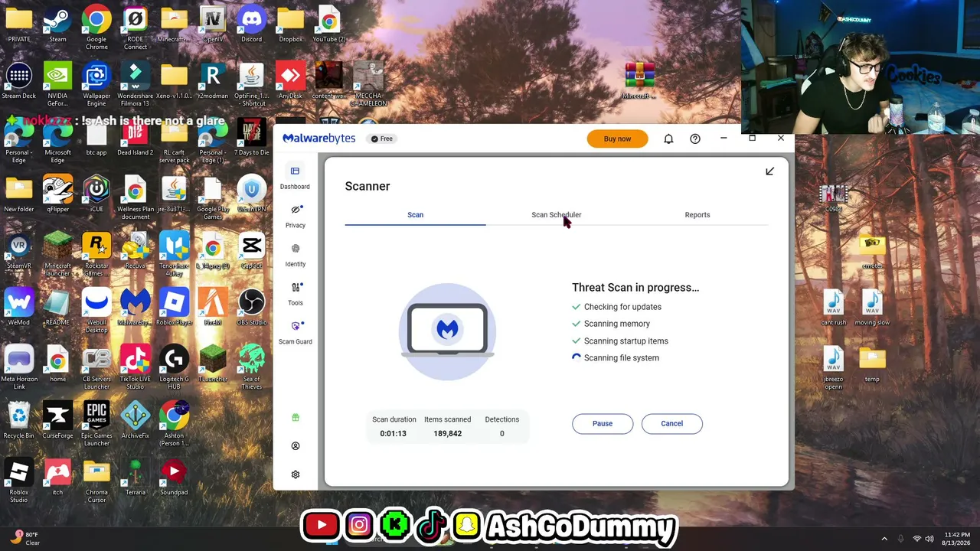This screenshot has width=980, height=551.
Task: Select the qFlipper desktop shortcut
Action: 57,195
